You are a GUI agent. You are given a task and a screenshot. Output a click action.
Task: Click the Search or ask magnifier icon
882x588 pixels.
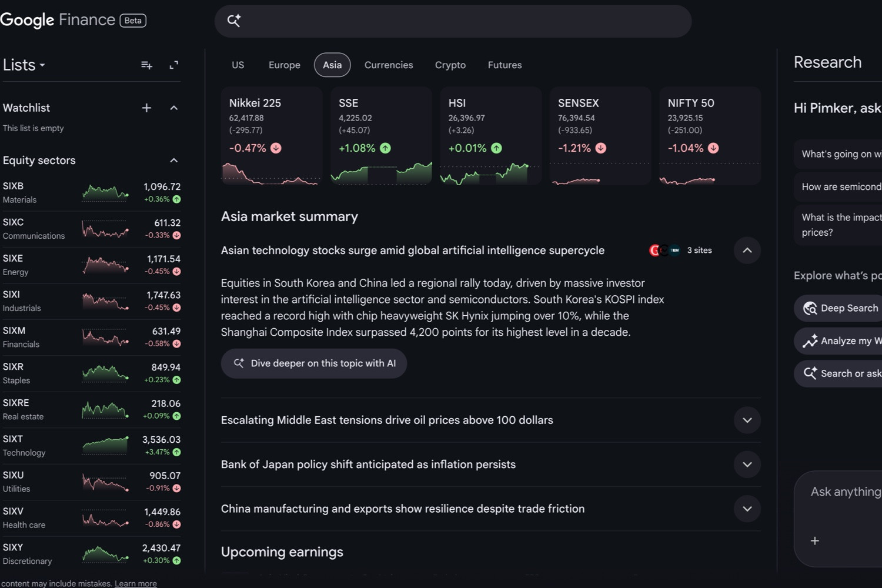pyautogui.click(x=810, y=373)
